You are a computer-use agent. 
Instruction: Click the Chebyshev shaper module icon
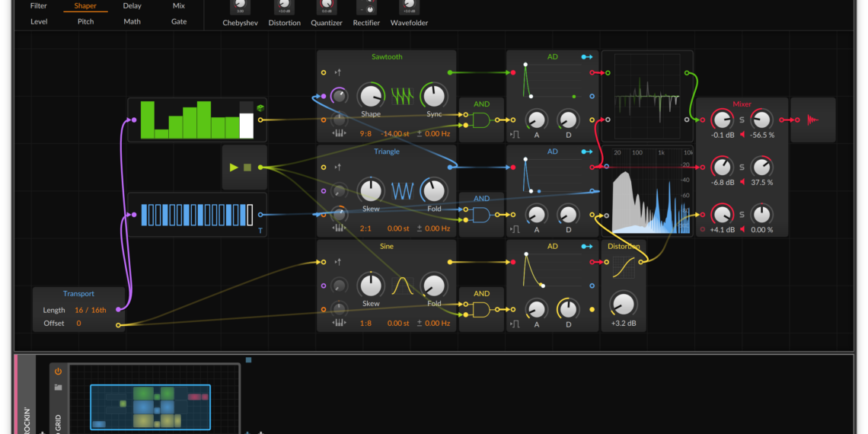(x=240, y=8)
